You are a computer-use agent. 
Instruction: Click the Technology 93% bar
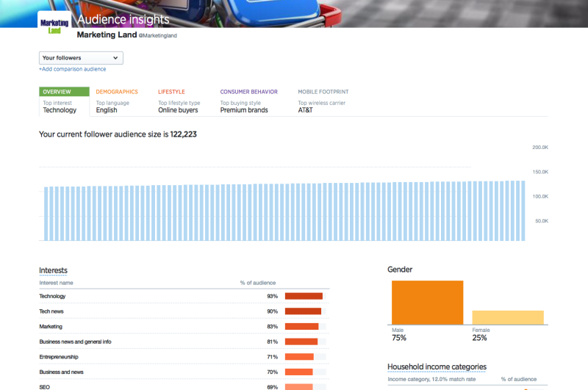point(304,296)
